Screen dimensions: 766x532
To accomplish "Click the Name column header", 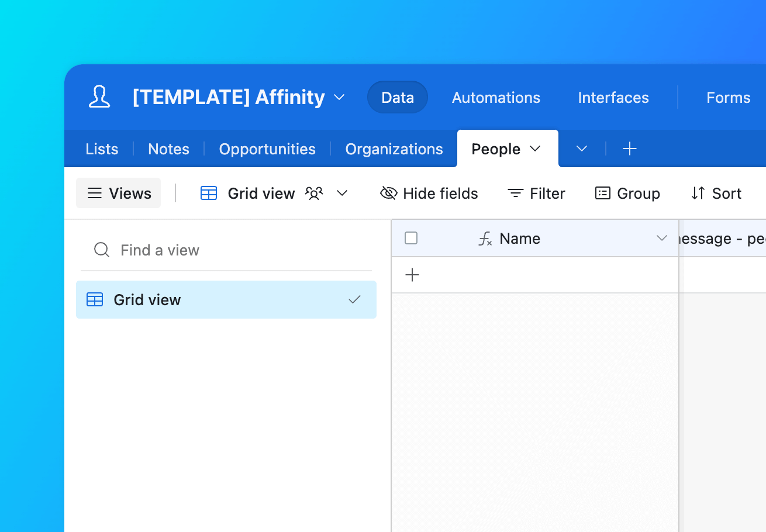I will (535, 238).
